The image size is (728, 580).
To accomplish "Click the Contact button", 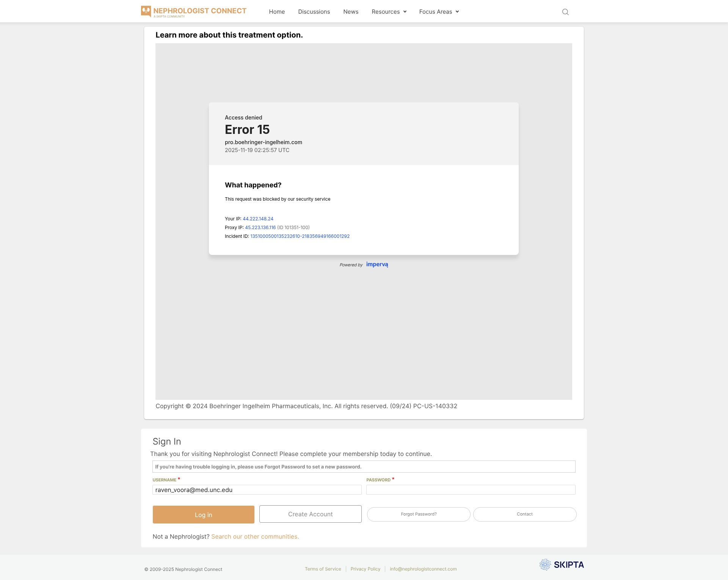I will click(525, 514).
